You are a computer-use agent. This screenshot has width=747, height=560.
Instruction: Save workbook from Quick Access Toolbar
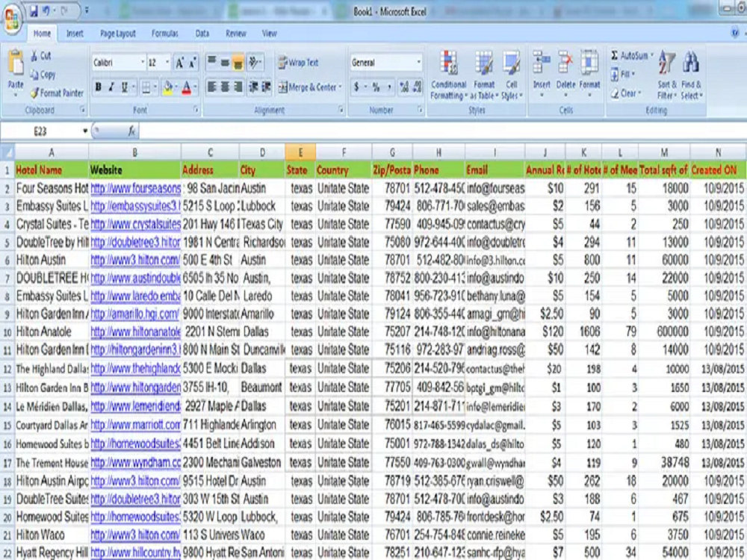point(34,10)
